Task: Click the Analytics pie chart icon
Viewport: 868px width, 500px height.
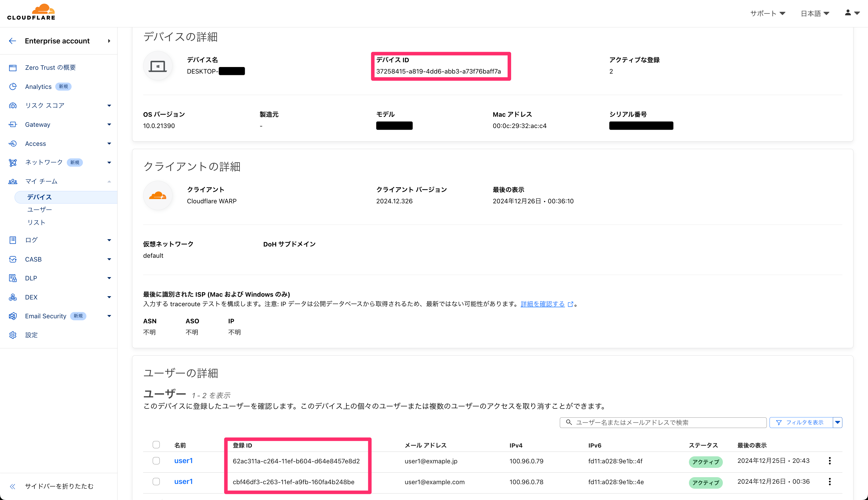Action: click(13, 87)
